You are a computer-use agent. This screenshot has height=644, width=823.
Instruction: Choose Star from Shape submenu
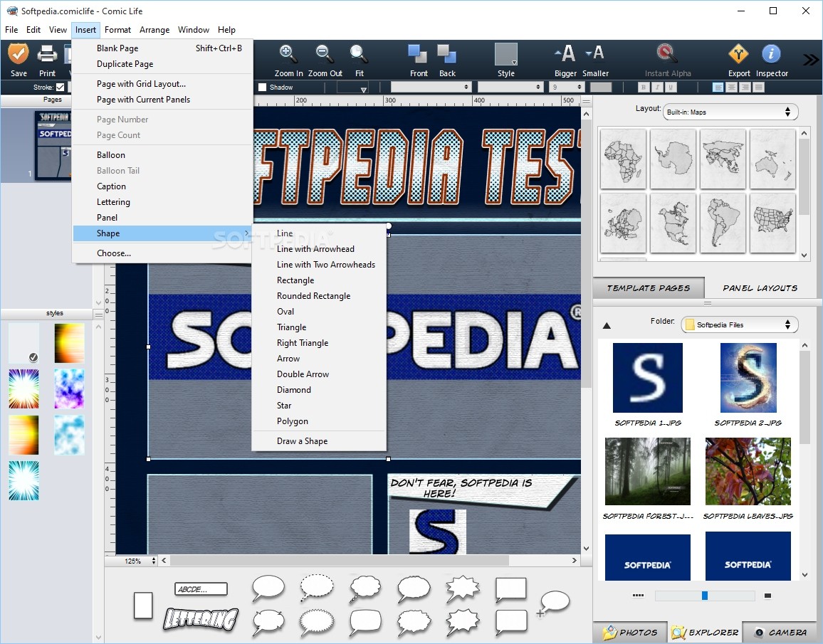(319, 406)
